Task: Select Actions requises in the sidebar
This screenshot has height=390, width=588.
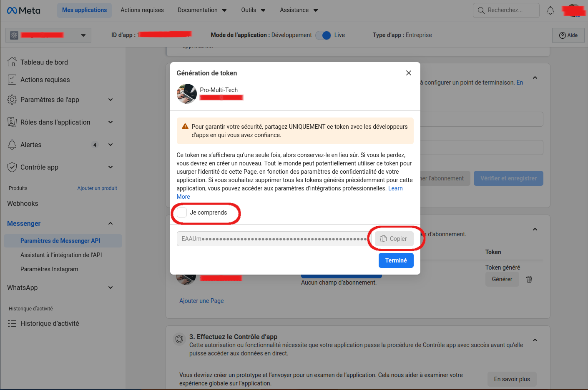Action: tap(45, 80)
